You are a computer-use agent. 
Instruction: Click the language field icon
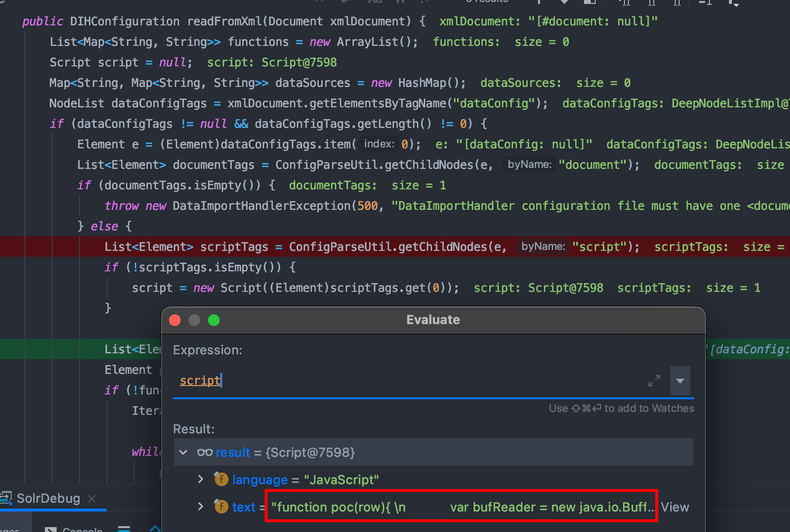pos(221,479)
